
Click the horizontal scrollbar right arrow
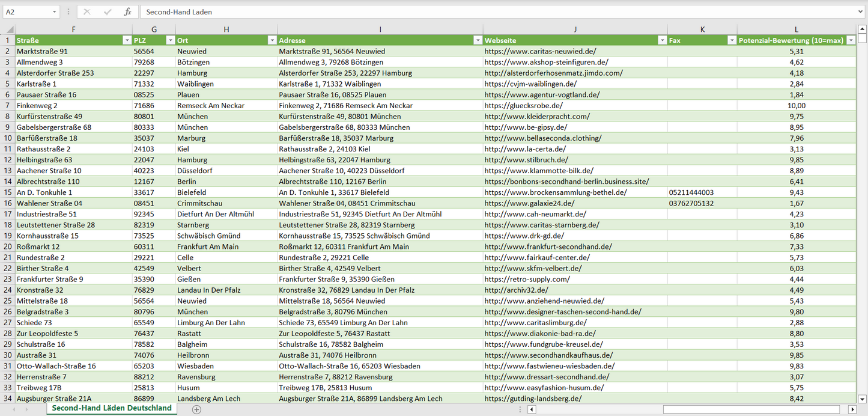tap(852, 409)
